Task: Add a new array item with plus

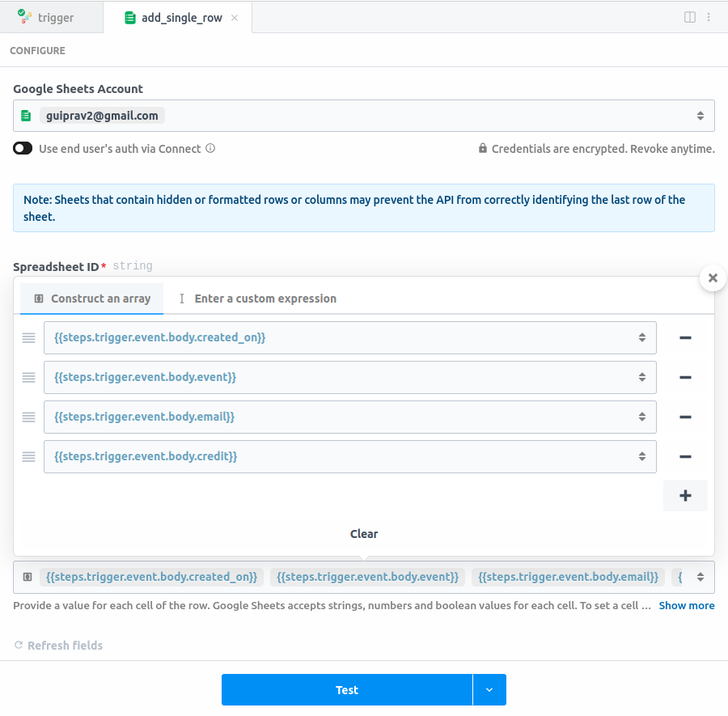Action: (685, 496)
